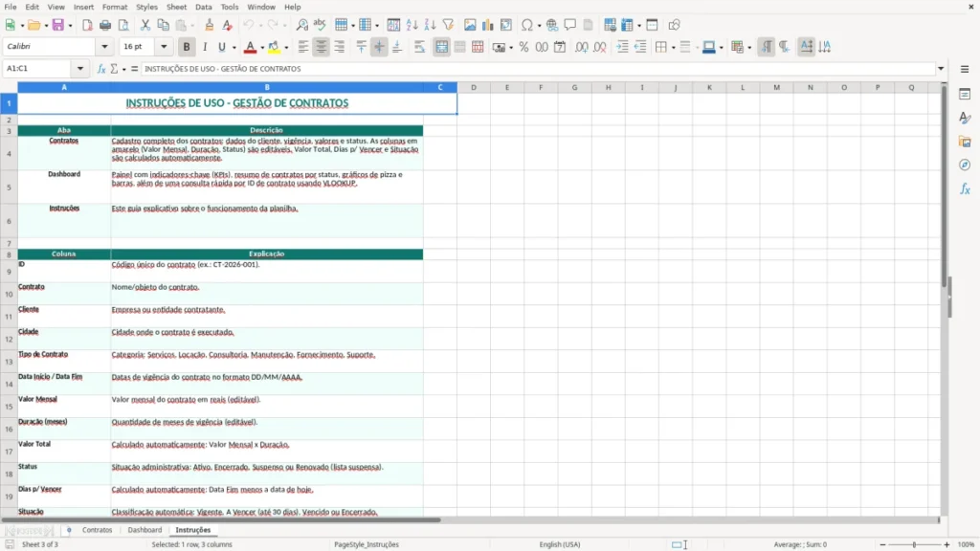980x551 pixels.
Task: Apply the yellow background color swatch
Action: click(274, 47)
